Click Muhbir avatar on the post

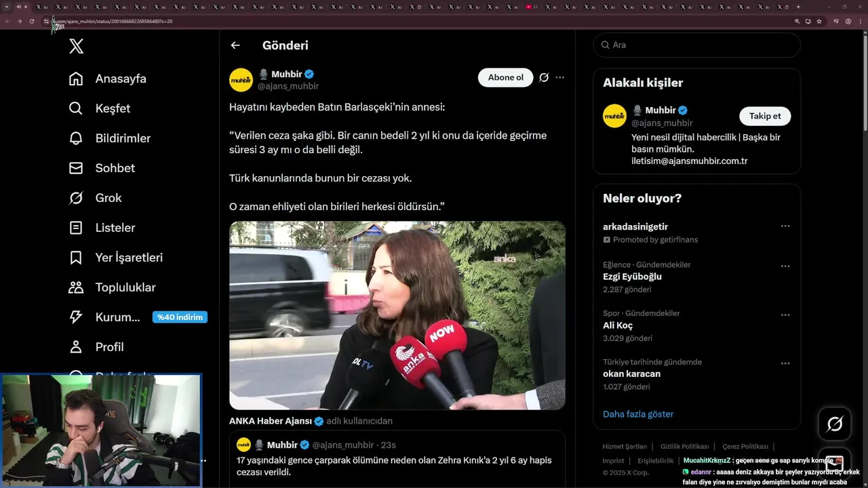[x=241, y=80]
